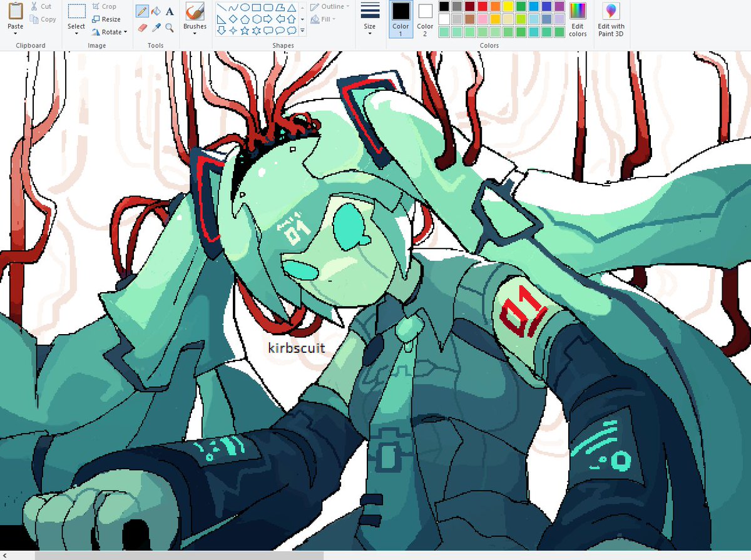
Task: Copy the current selection
Action: click(43, 19)
